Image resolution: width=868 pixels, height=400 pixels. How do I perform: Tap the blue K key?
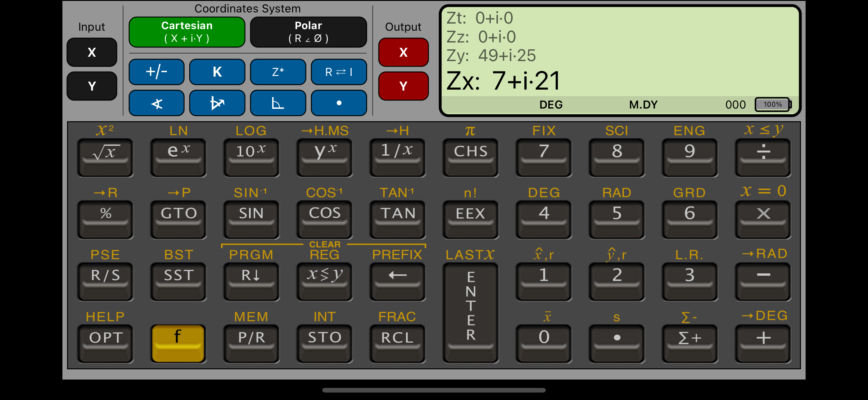(217, 72)
